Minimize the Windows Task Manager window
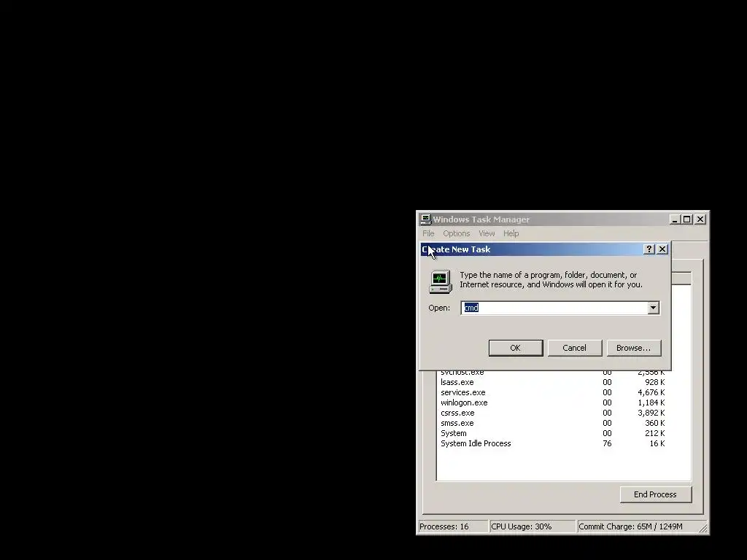 tap(674, 219)
